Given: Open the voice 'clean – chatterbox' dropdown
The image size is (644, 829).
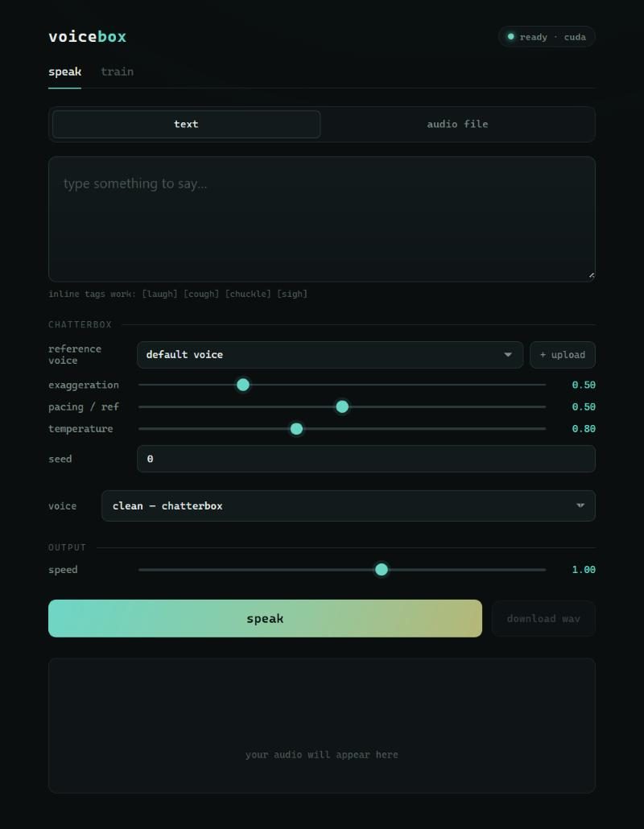Looking at the screenshot, I should point(348,506).
